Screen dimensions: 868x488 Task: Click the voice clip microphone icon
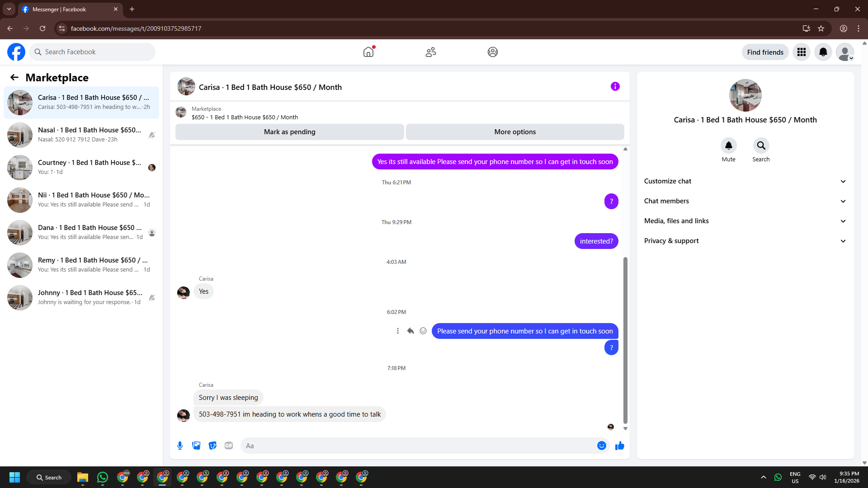180,446
